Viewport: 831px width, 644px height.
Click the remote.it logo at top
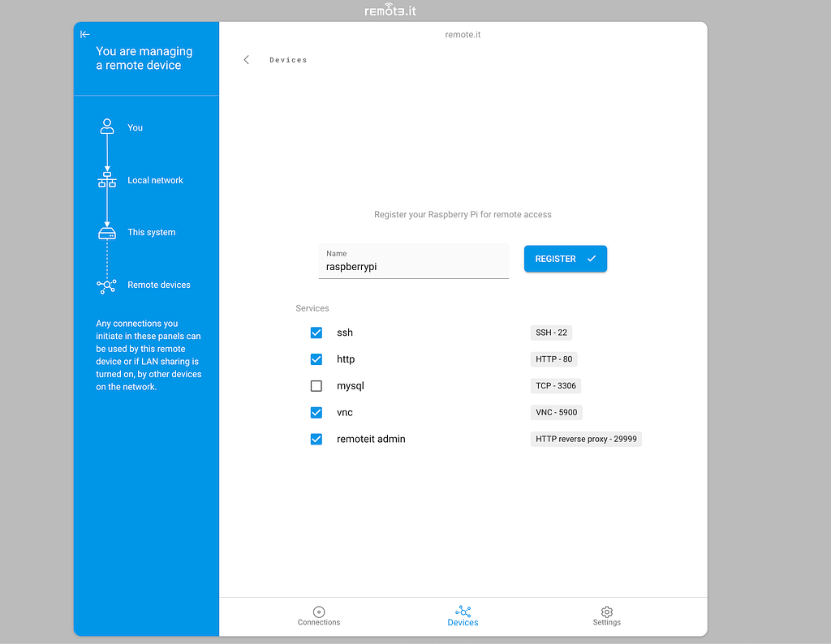pyautogui.click(x=390, y=11)
